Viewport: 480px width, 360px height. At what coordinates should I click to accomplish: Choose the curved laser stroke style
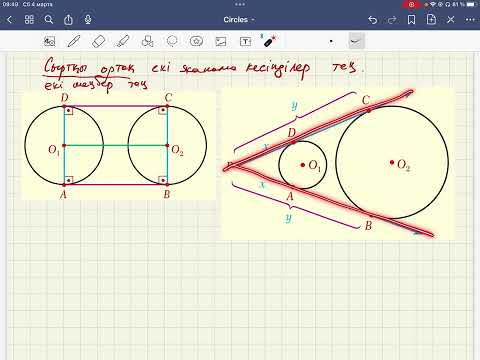coord(356,41)
